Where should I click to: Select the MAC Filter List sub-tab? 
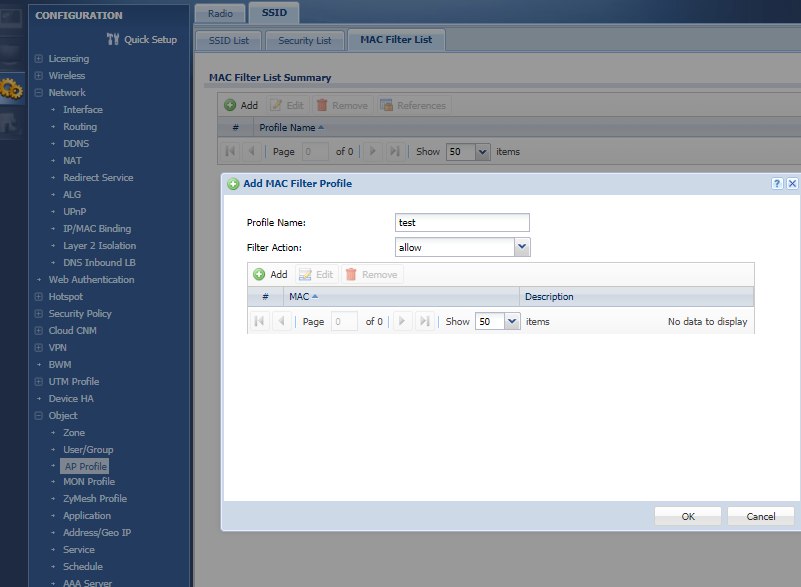click(396, 39)
